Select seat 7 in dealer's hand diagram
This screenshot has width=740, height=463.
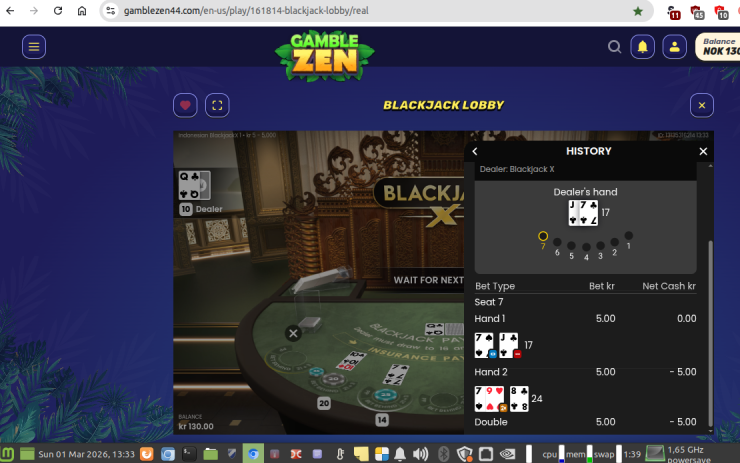543,237
